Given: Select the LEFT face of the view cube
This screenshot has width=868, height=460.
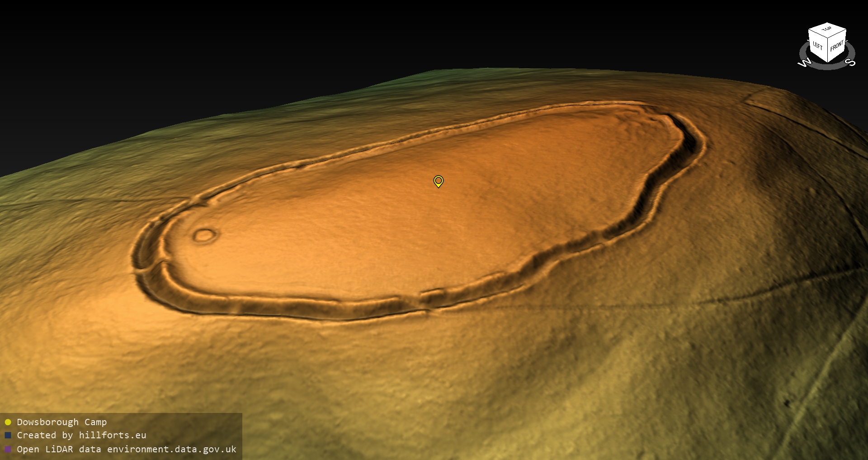Looking at the screenshot, I should click(x=818, y=46).
